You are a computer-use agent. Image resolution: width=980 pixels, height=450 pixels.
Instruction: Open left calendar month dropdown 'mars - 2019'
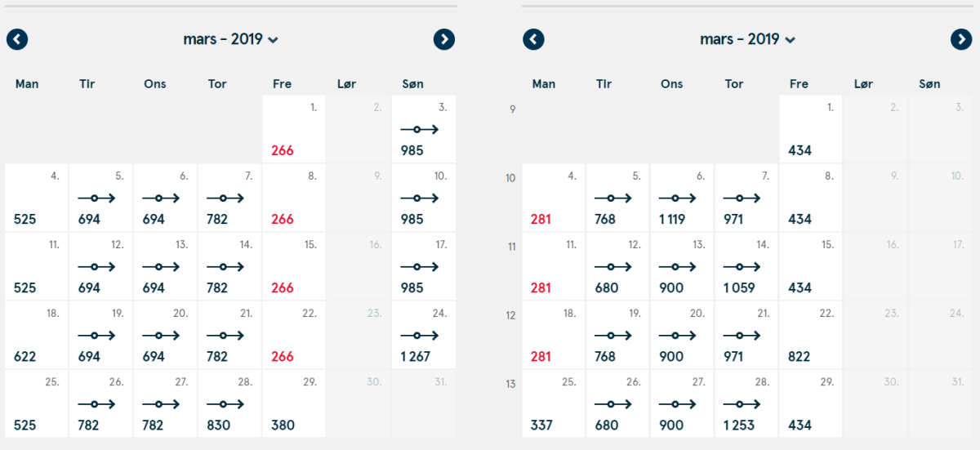tap(231, 39)
